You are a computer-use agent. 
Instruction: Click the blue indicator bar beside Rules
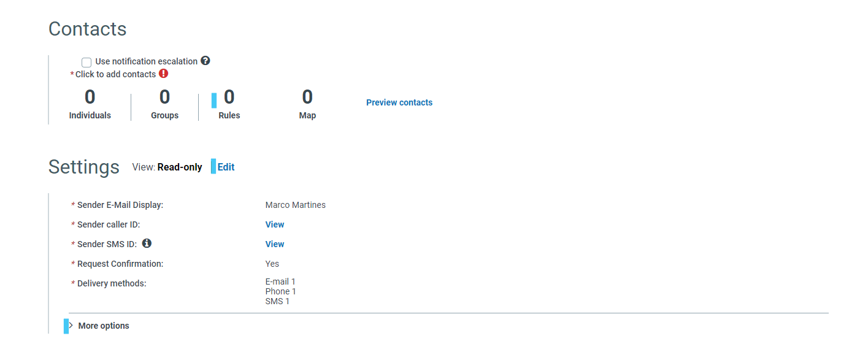[x=214, y=99]
